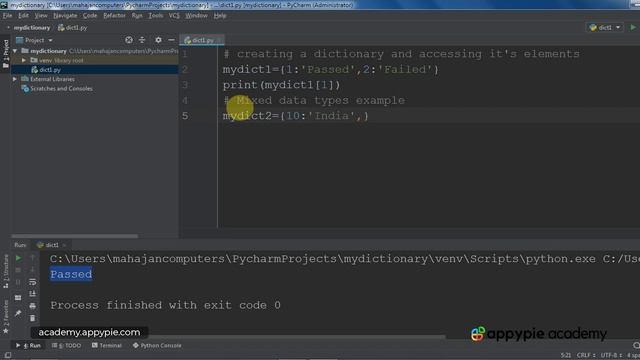Open the Terminal tool window
The image size is (640, 360).
coord(107,345)
